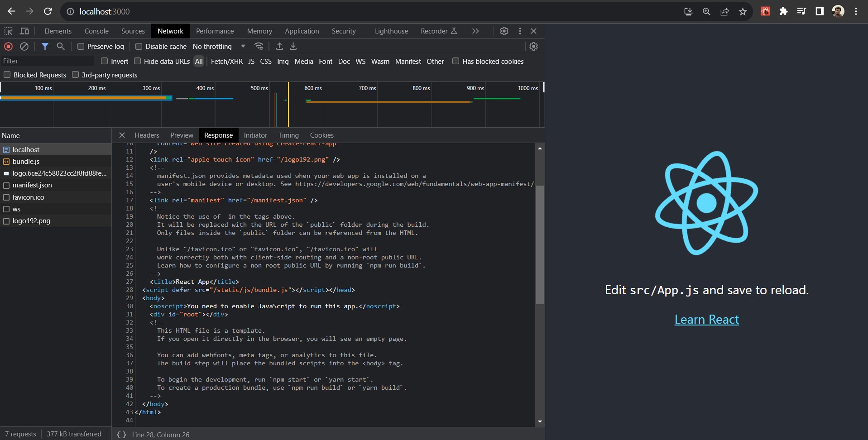This screenshot has width=868, height=440.
Task: Filter requests by Fetch/XHR
Action: pos(226,61)
